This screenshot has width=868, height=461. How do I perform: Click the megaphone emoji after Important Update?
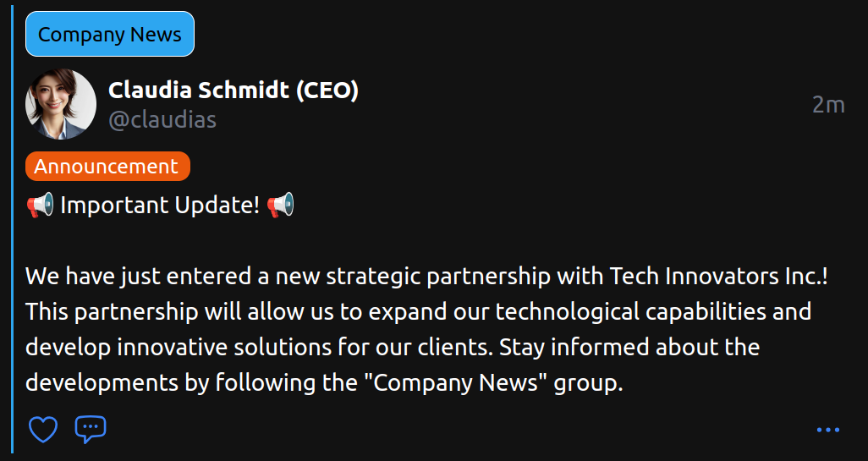click(280, 205)
